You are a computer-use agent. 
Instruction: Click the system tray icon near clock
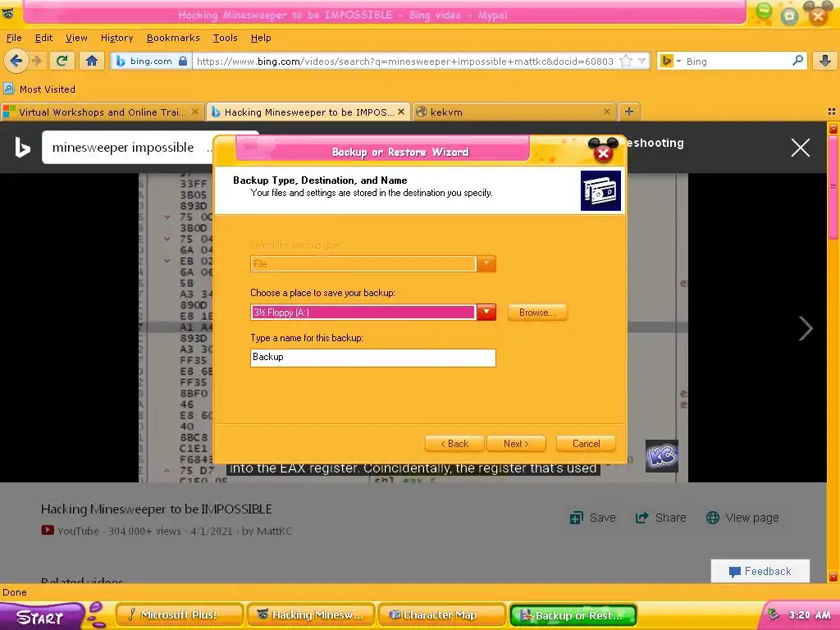pos(773,614)
